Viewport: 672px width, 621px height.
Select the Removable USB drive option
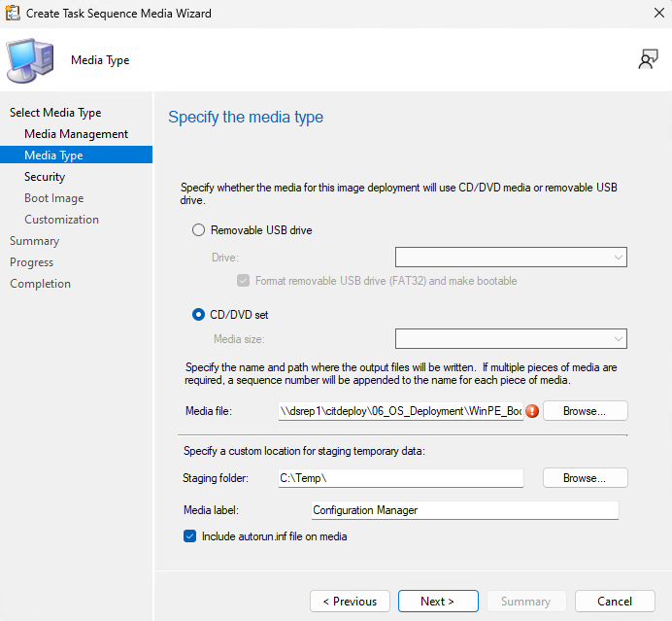199,230
